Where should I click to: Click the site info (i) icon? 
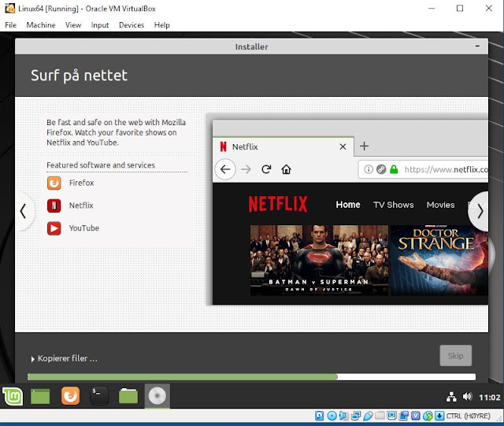[369, 169]
